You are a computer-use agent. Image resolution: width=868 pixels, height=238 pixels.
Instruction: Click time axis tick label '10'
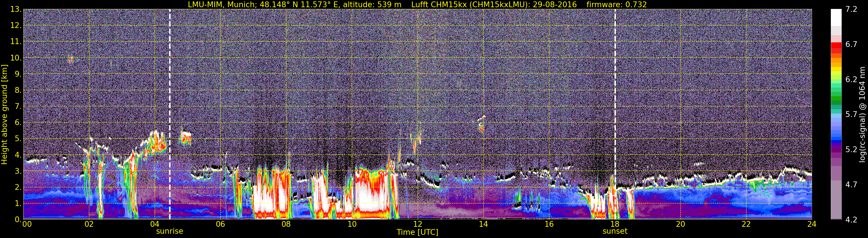click(x=352, y=224)
